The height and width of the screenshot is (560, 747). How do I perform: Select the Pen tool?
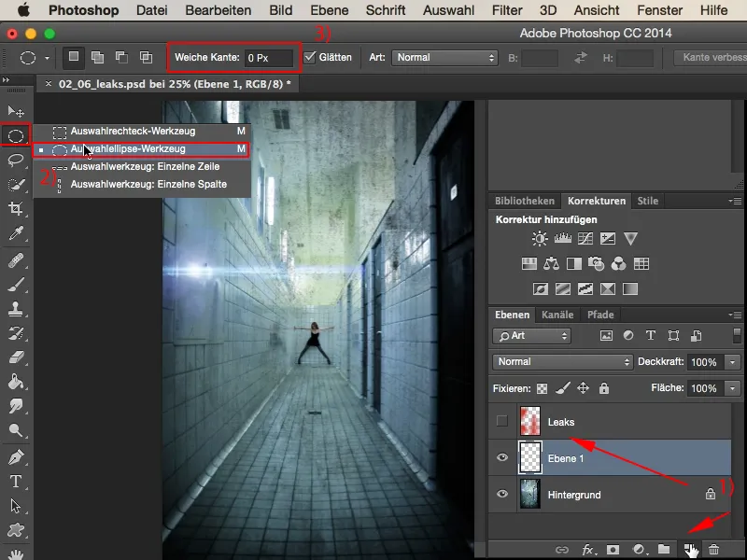coord(16,457)
